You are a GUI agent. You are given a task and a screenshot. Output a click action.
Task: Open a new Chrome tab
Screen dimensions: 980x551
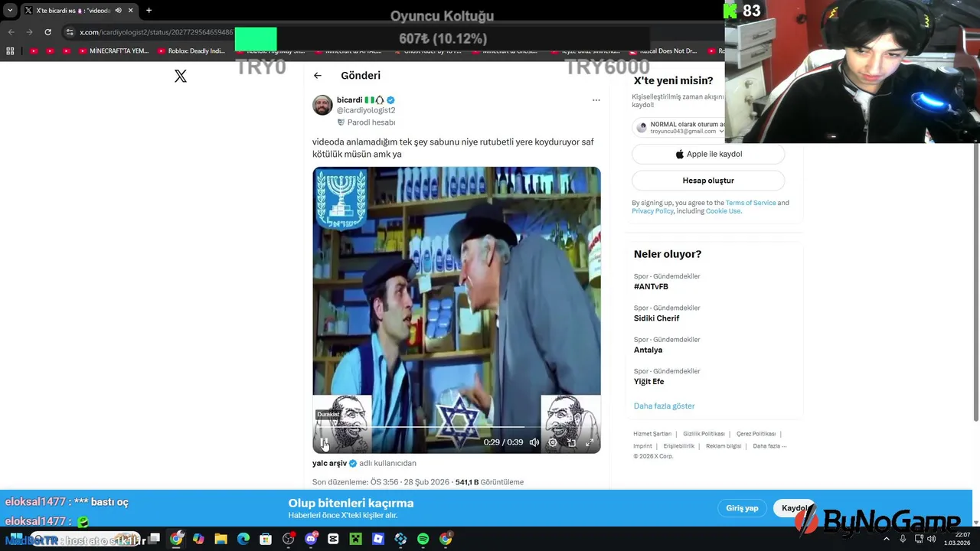tap(149, 11)
